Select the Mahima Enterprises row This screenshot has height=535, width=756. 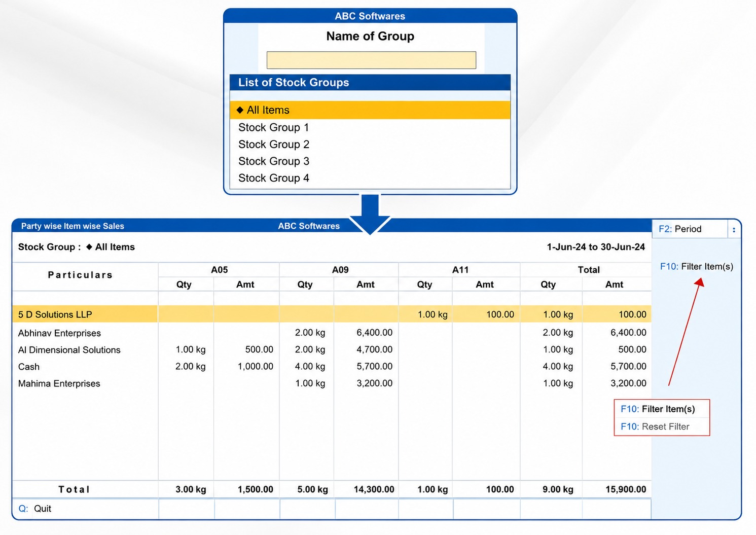click(x=332, y=383)
